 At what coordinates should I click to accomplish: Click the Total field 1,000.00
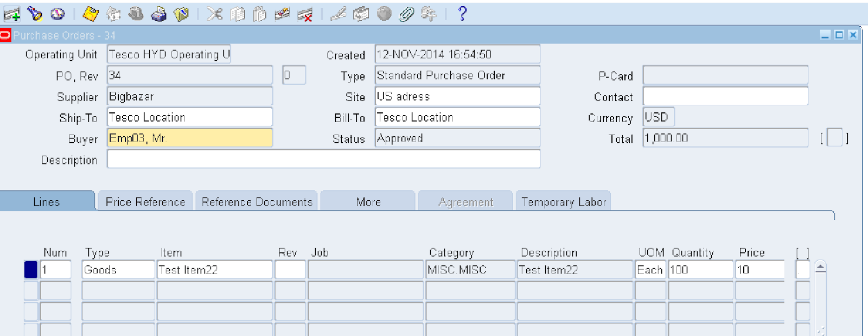pos(725,138)
